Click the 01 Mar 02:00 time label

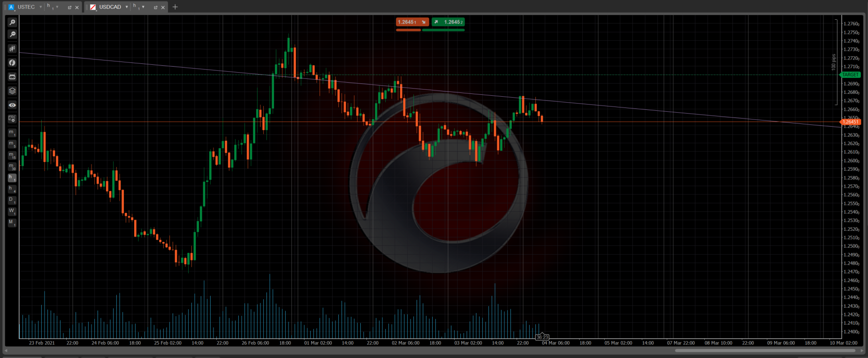pos(318,343)
